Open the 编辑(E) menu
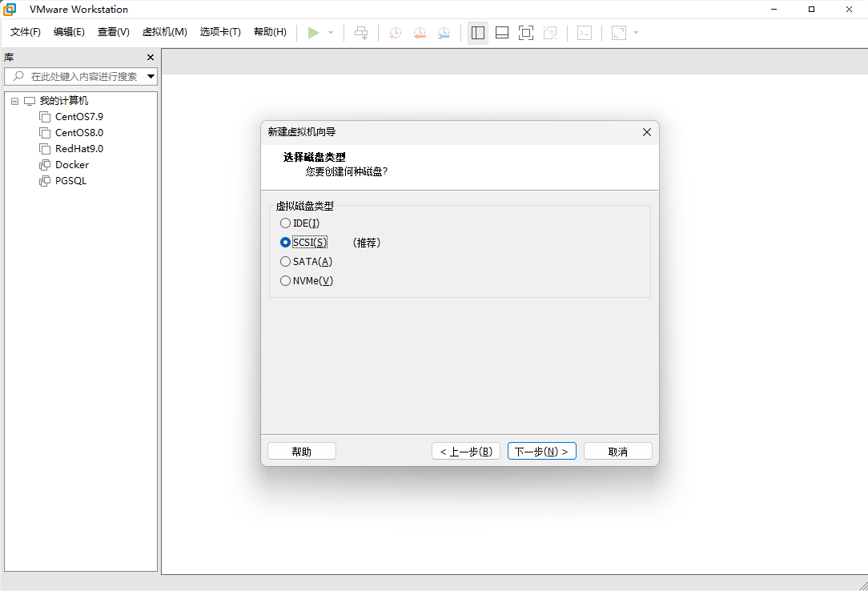Viewport: 868px width, 591px height. (x=69, y=32)
